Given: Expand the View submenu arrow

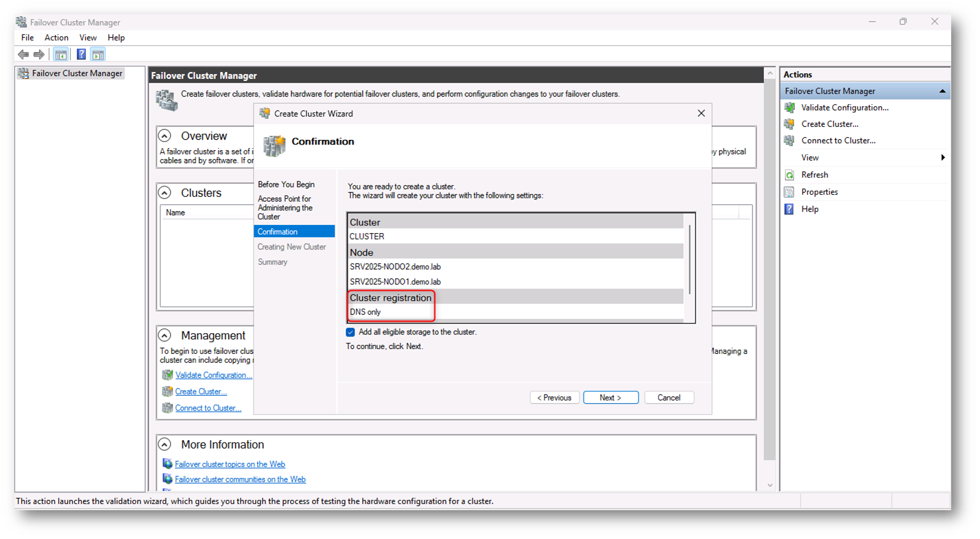Looking at the screenshot, I should (x=943, y=158).
